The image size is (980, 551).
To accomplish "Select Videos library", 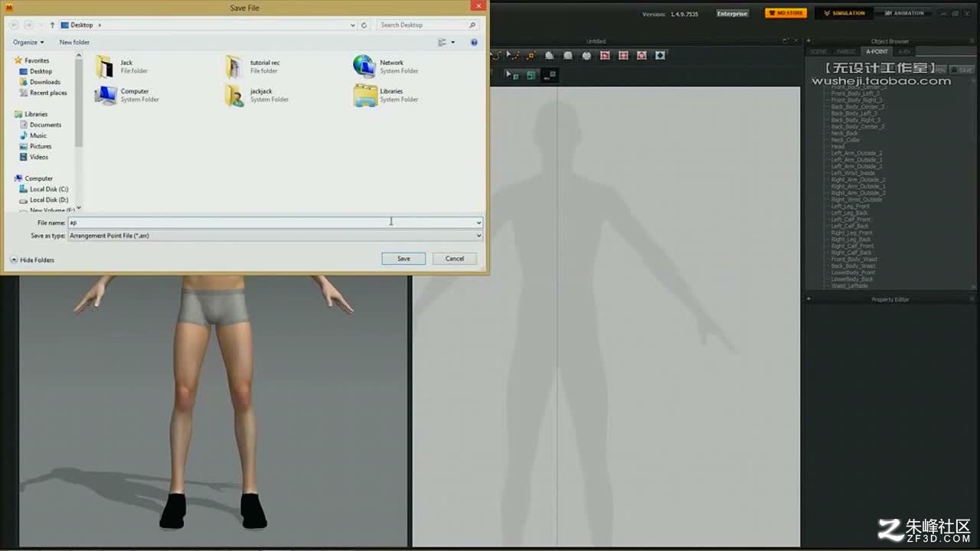I will pyautogui.click(x=38, y=157).
